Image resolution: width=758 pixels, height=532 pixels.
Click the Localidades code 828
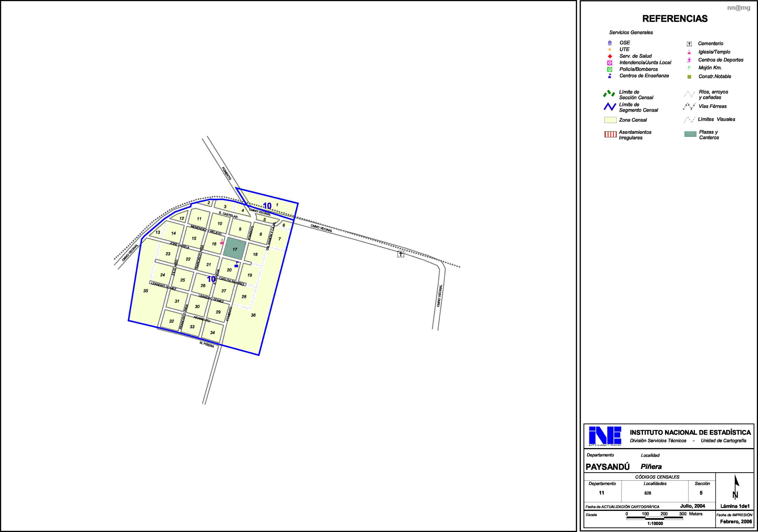coord(648,493)
